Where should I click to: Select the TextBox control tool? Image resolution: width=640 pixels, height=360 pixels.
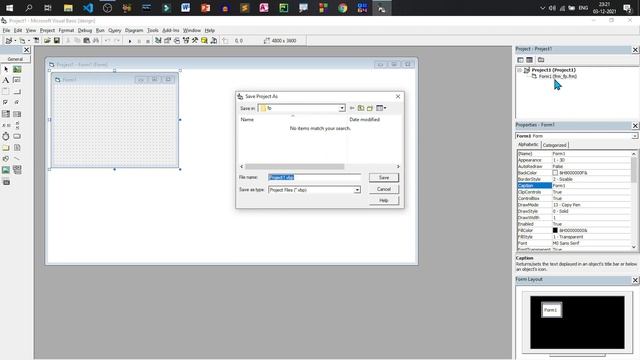tap(17, 80)
